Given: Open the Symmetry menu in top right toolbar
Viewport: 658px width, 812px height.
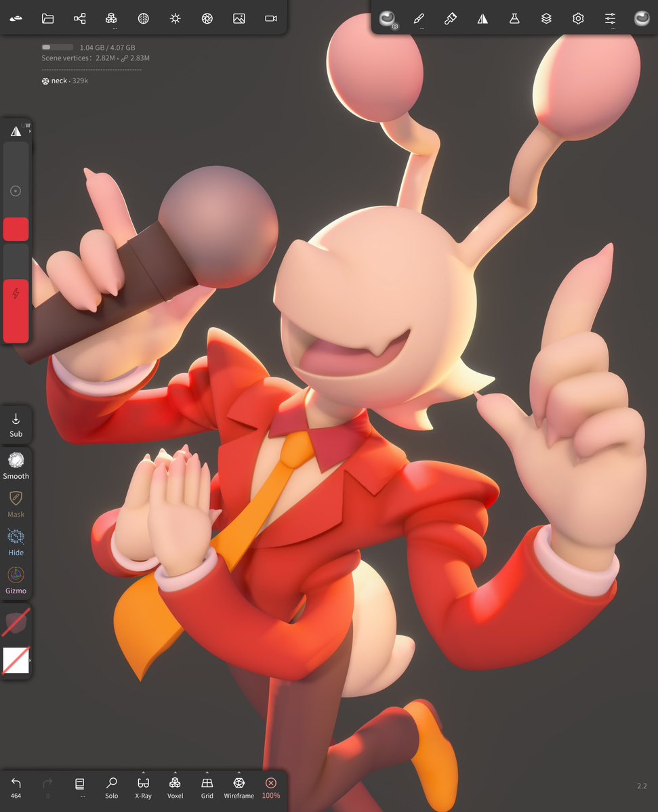Looking at the screenshot, I should tap(482, 19).
